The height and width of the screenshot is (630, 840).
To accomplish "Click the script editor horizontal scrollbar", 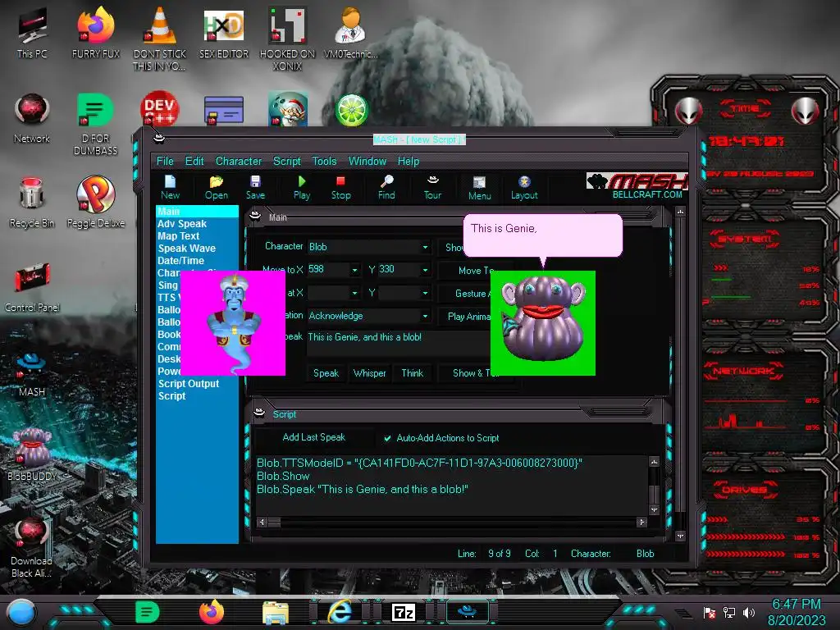I will (x=452, y=522).
